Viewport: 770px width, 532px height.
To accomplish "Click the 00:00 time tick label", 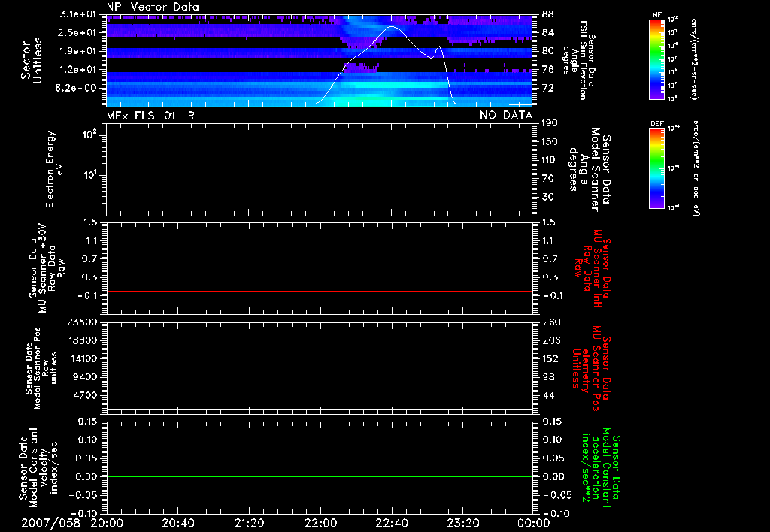I will tap(533, 523).
